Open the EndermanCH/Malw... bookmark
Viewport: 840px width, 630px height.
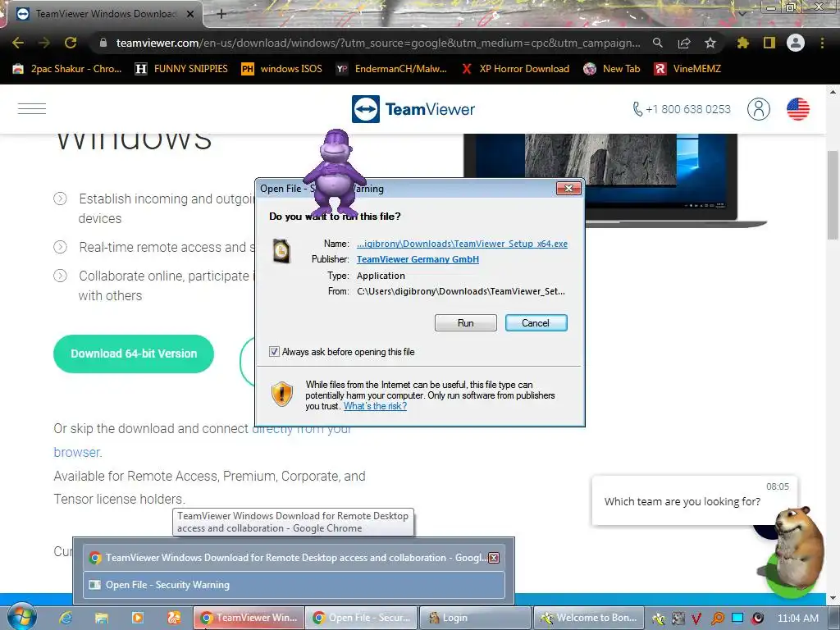coord(391,69)
